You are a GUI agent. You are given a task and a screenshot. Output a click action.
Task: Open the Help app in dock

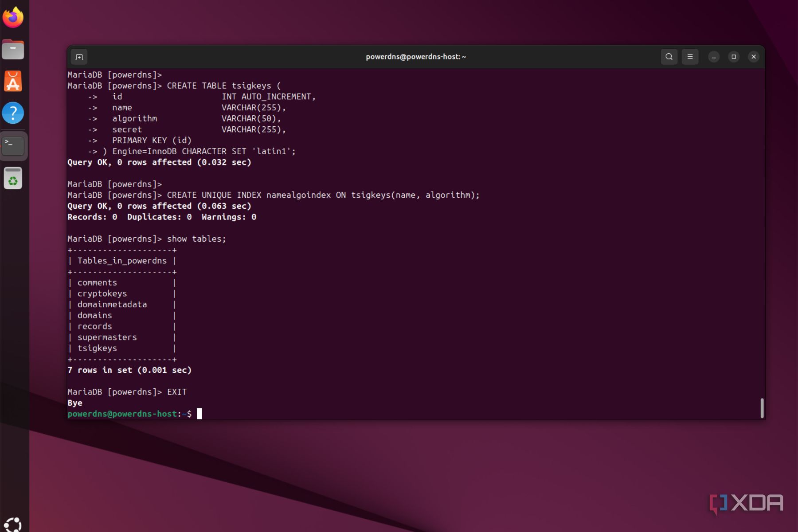(13, 113)
